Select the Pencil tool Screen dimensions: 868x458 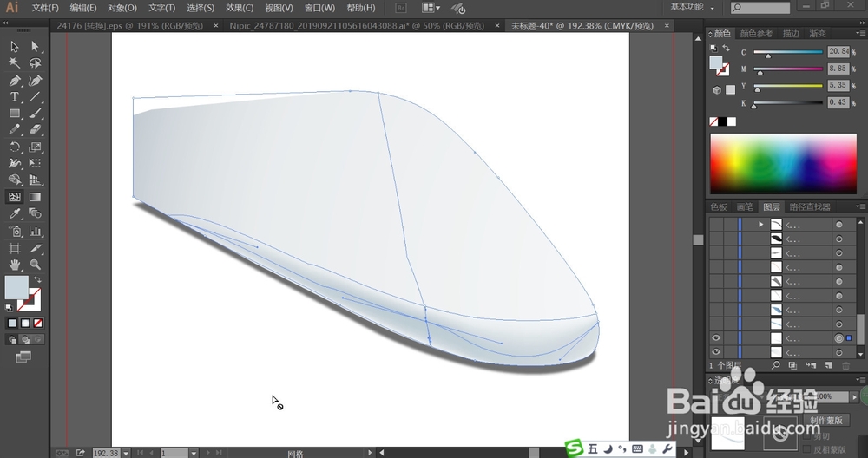pos(15,130)
